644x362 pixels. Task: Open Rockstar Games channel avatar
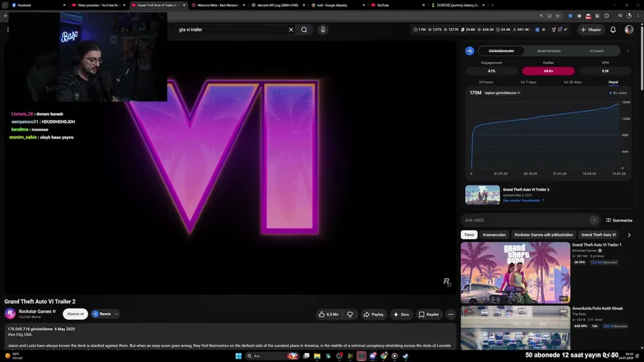click(11, 314)
